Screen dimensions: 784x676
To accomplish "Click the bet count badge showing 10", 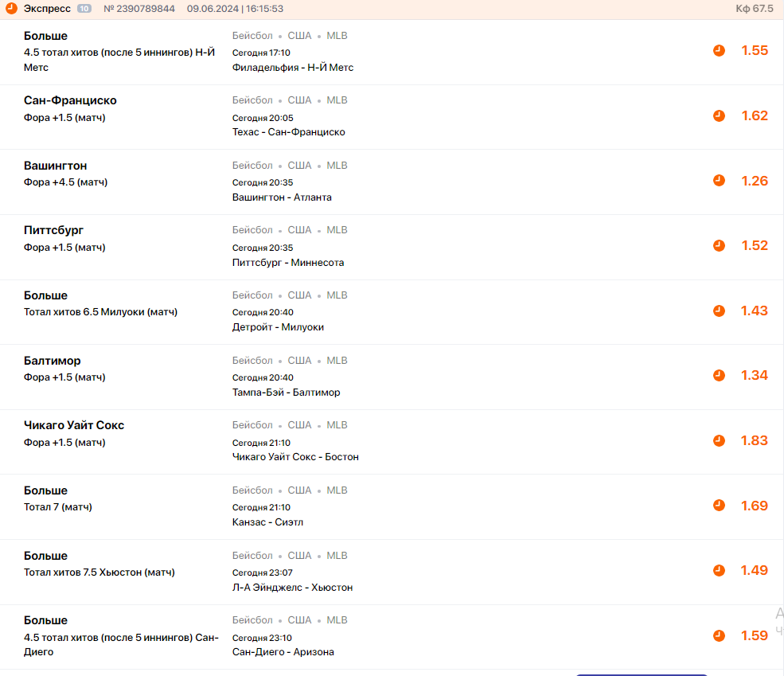I will coord(84,9).
